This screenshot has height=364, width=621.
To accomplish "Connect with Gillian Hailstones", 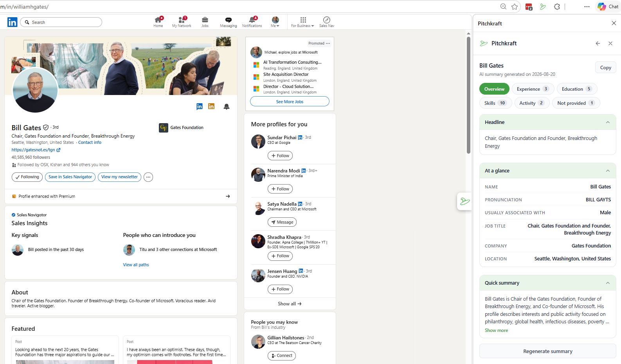I will click(282, 356).
